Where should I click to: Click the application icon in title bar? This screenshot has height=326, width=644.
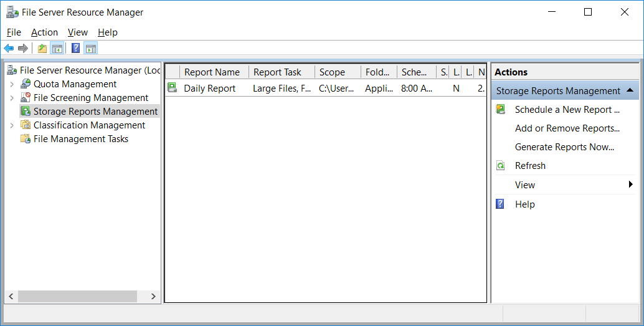12,12
